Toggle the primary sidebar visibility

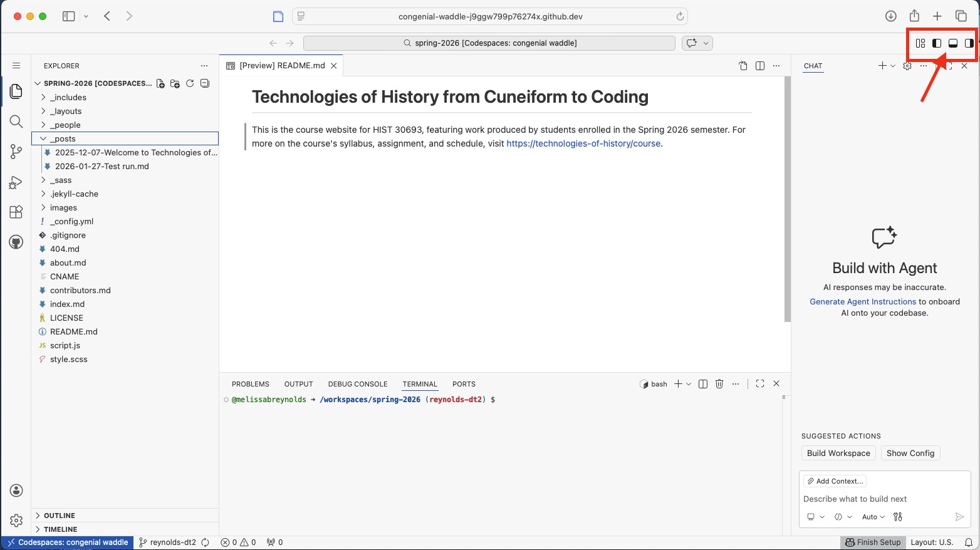[x=936, y=43]
